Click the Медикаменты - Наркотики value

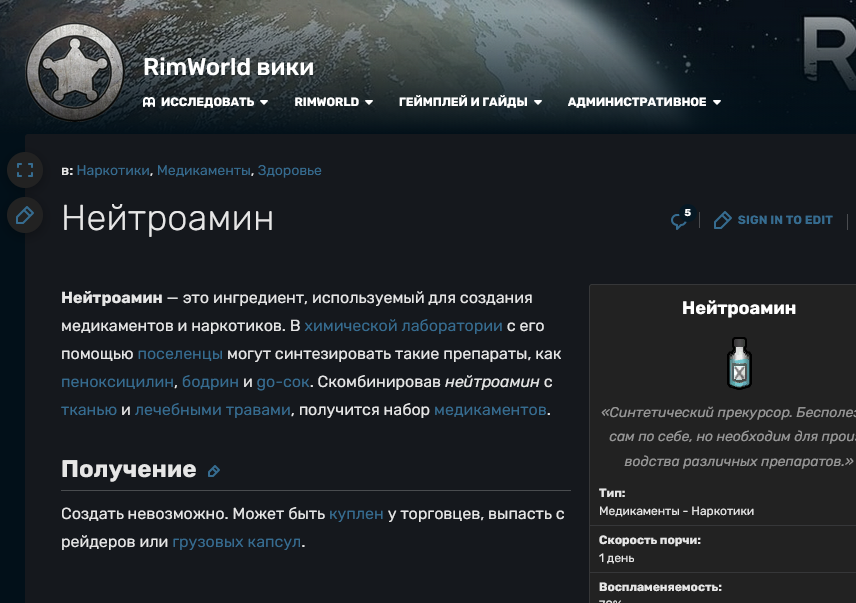pyautogui.click(x=676, y=511)
